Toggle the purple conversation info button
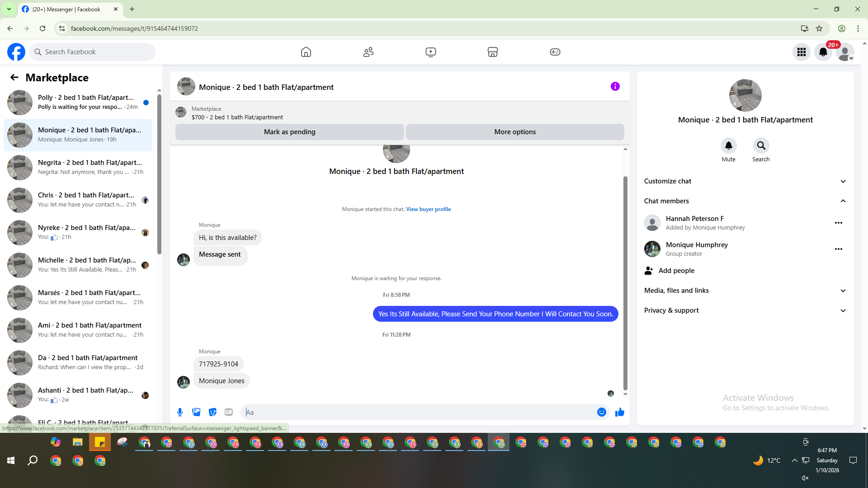Viewport: 868px width, 488px height. tap(615, 86)
